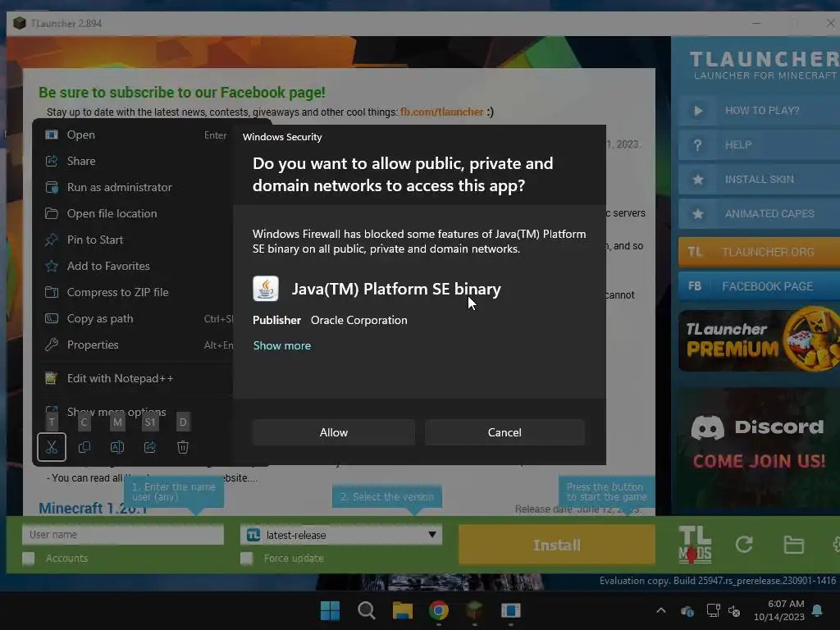Viewport: 840px width, 630px height.
Task: Click the INSTALL SKIN star icon
Action: pos(698,180)
